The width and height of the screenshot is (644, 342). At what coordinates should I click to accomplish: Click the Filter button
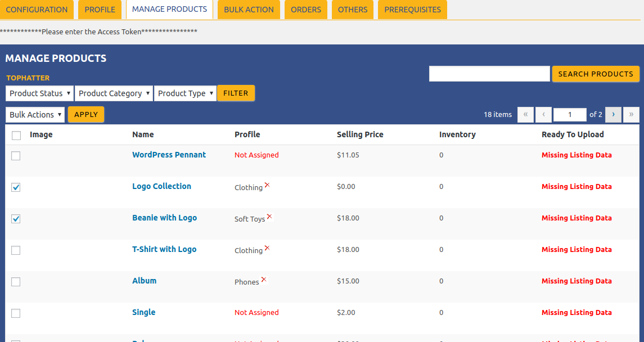coord(236,93)
